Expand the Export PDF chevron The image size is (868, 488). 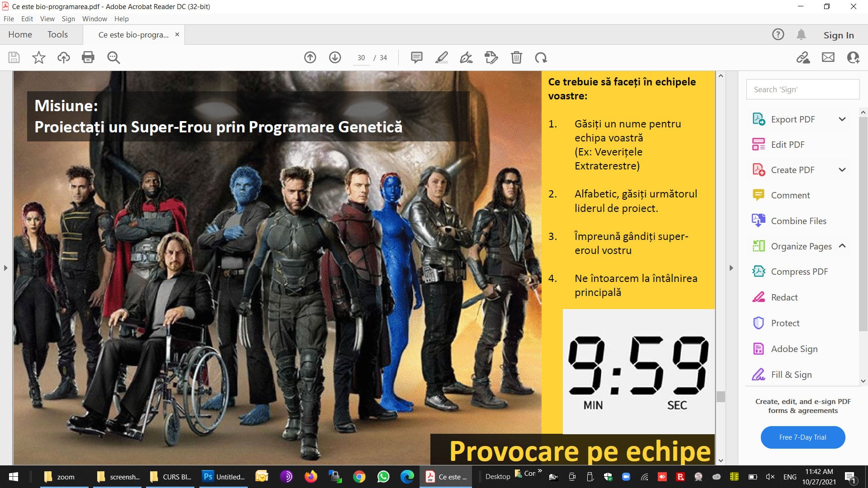tap(842, 119)
